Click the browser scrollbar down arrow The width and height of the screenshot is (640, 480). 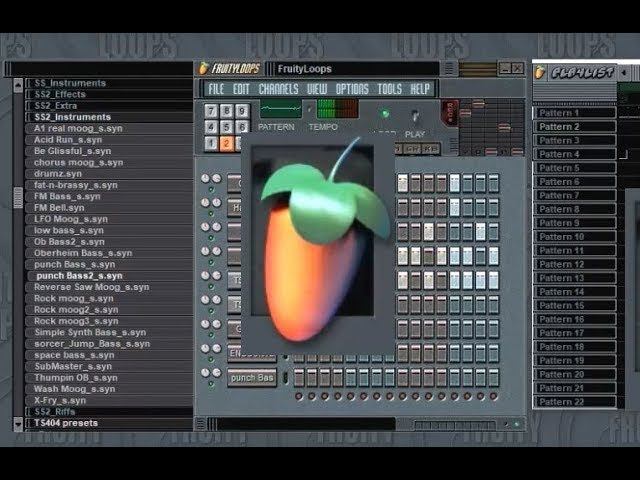tap(18, 423)
